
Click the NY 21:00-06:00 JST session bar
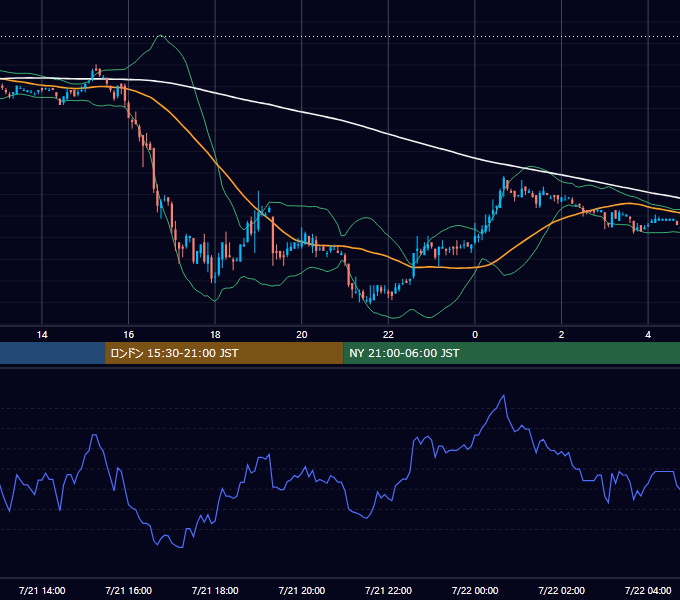(511, 353)
